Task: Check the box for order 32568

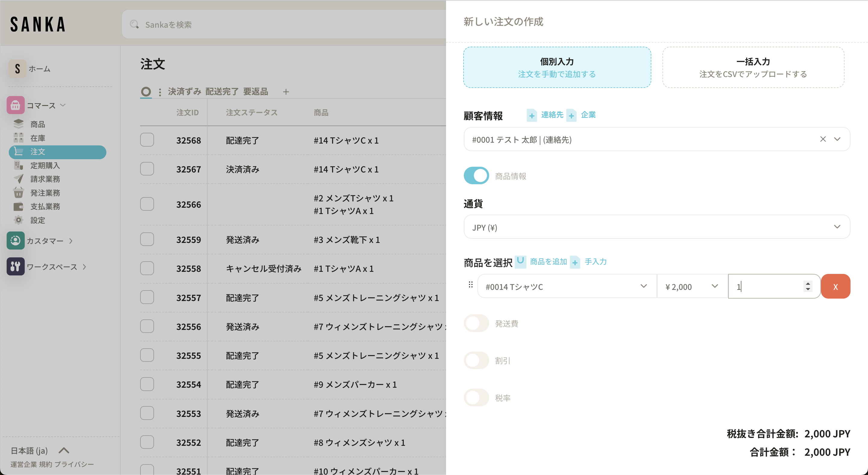Action: 147,140
